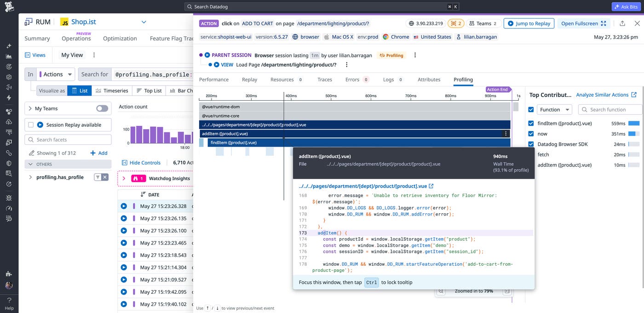
Task: Click Add facet button
Action: (x=99, y=153)
